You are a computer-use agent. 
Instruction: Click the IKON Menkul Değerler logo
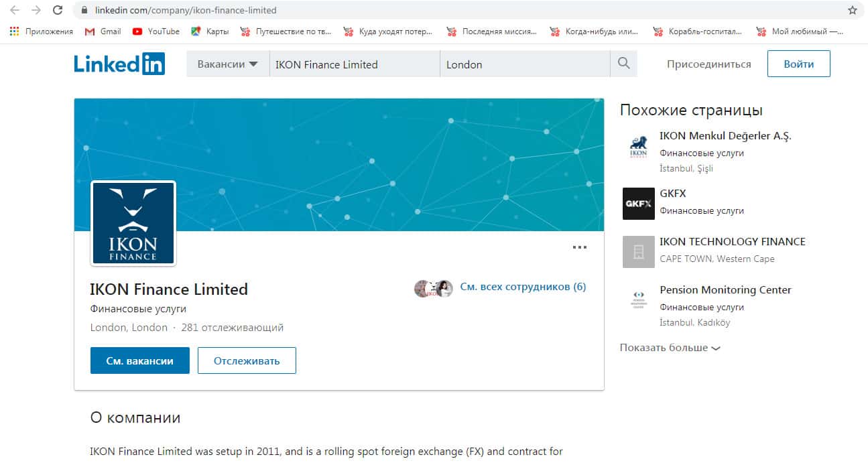(x=639, y=146)
